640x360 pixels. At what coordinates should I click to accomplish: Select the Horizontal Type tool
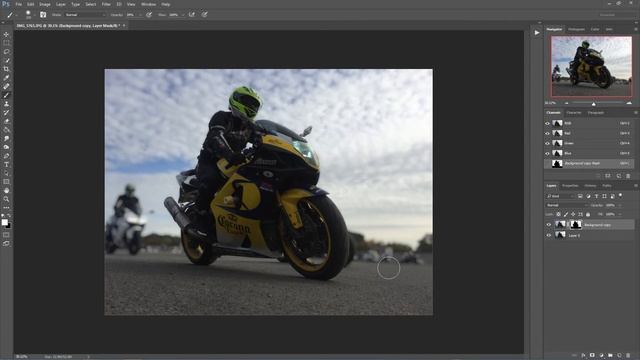[x=6, y=164]
